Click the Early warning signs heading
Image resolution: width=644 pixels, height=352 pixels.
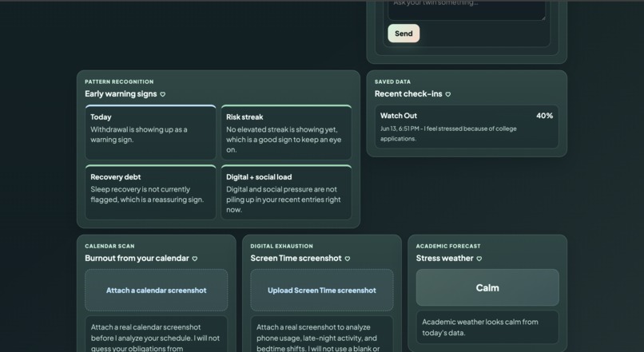click(121, 94)
